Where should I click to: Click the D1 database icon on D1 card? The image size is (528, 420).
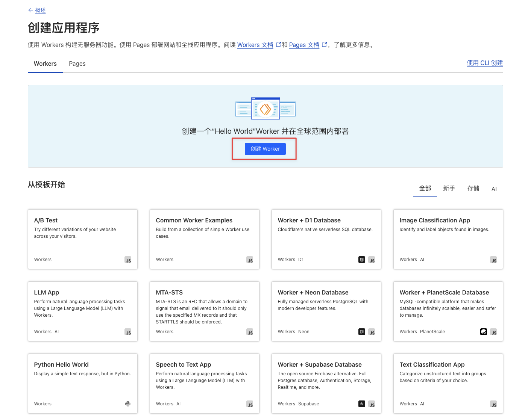click(x=362, y=260)
